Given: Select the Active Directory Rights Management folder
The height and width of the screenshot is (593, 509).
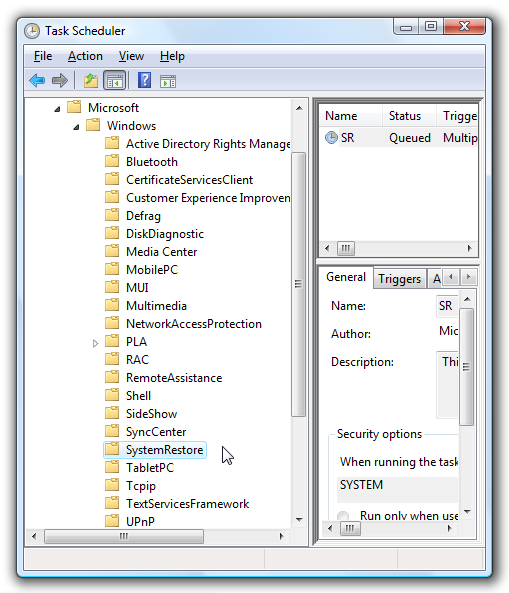Looking at the screenshot, I should click(x=208, y=144).
